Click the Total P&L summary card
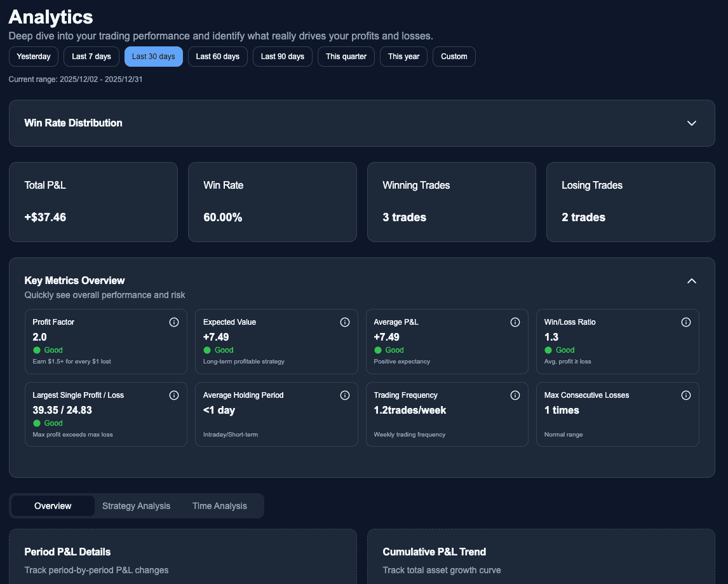This screenshot has width=728, height=584. (x=93, y=202)
